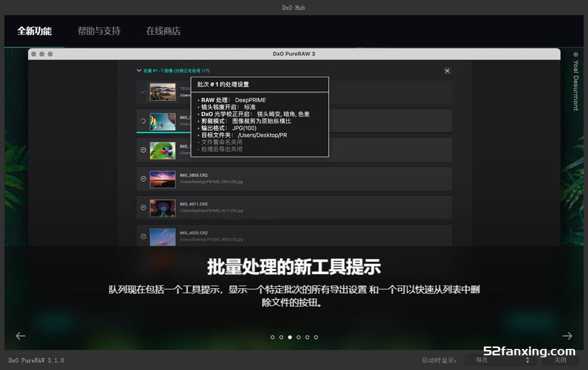Click the completed checkmark icon on the first image
Image resolution: width=588 pixels, height=370 pixels.
(143, 92)
